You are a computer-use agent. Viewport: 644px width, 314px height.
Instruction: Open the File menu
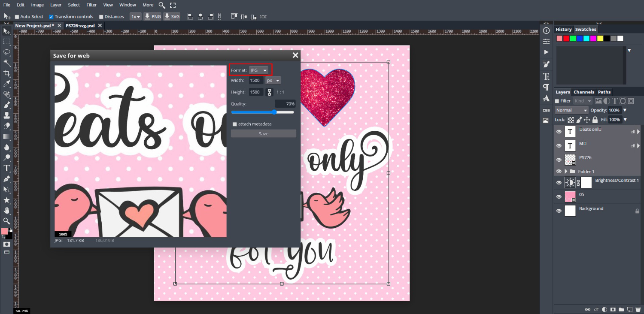click(7, 5)
